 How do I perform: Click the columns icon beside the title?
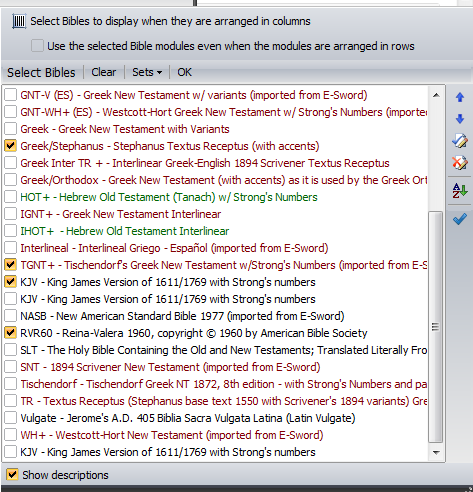pos(19,21)
